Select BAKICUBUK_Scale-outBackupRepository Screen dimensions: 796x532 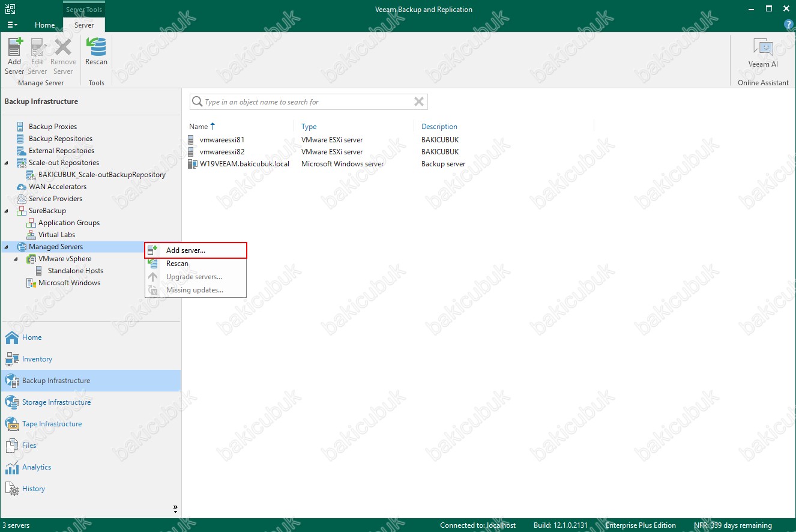101,175
